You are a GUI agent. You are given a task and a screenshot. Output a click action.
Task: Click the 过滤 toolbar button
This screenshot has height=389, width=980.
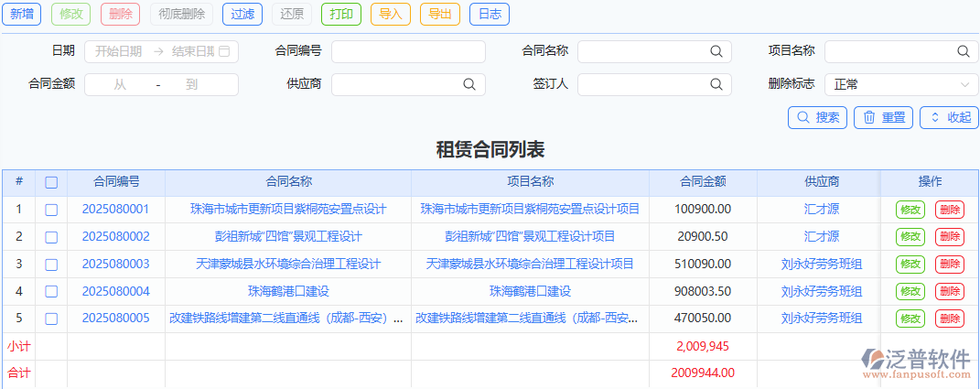click(x=242, y=14)
